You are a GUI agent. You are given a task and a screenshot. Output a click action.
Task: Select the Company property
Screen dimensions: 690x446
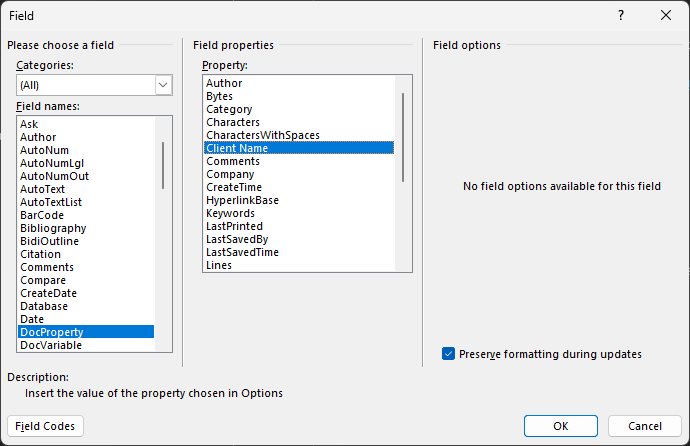click(x=299, y=174)
